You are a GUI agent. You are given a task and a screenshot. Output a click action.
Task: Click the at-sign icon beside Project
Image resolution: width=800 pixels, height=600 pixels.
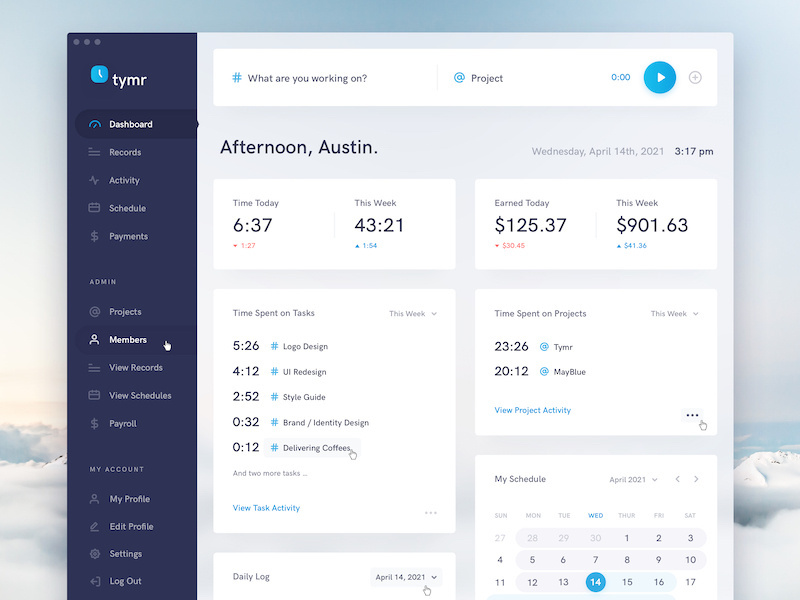[x=459, y=78]
